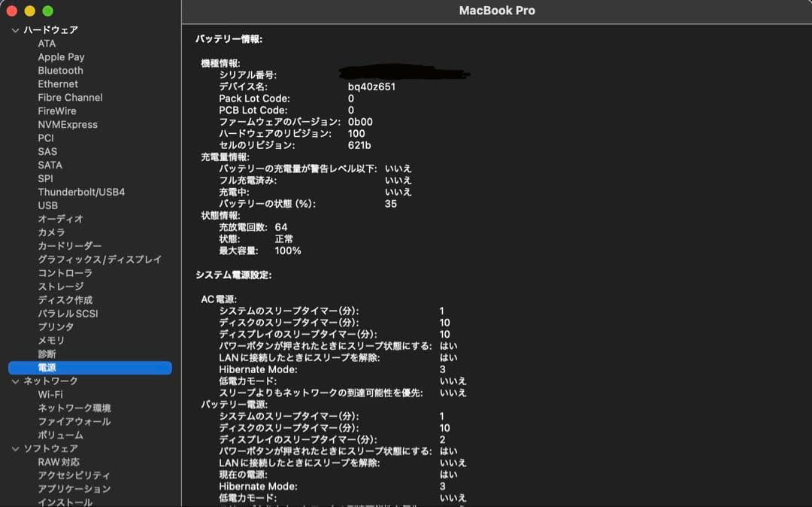Click battery state percentage 35

pos(390,204)
